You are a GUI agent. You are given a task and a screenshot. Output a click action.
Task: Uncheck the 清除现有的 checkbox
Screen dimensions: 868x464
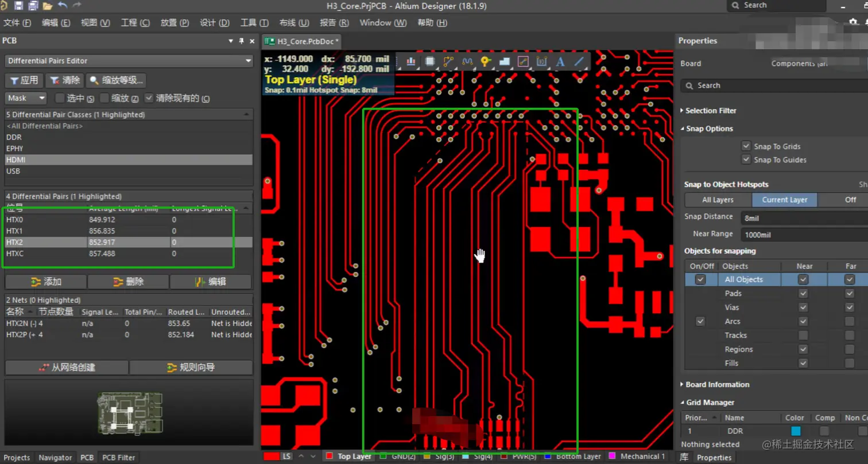149,98
